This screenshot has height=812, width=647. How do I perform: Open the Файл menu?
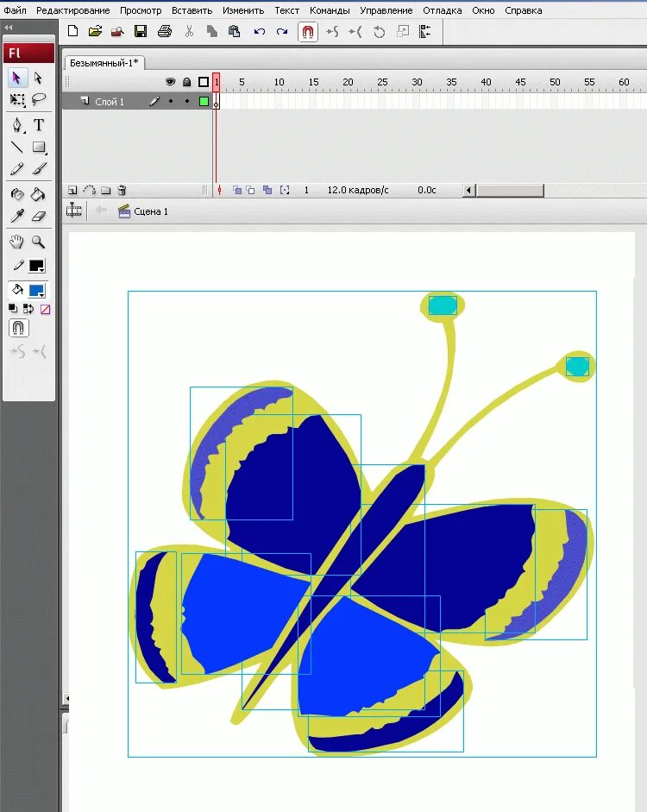[x=15, y=10]
